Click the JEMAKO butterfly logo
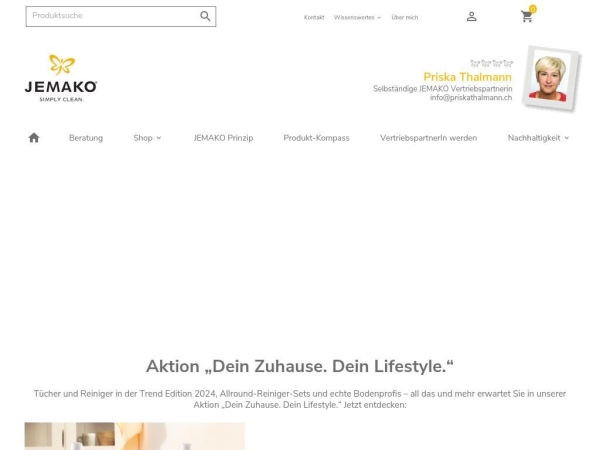Screen dimensions: 600x450 (x=61, y=78)
